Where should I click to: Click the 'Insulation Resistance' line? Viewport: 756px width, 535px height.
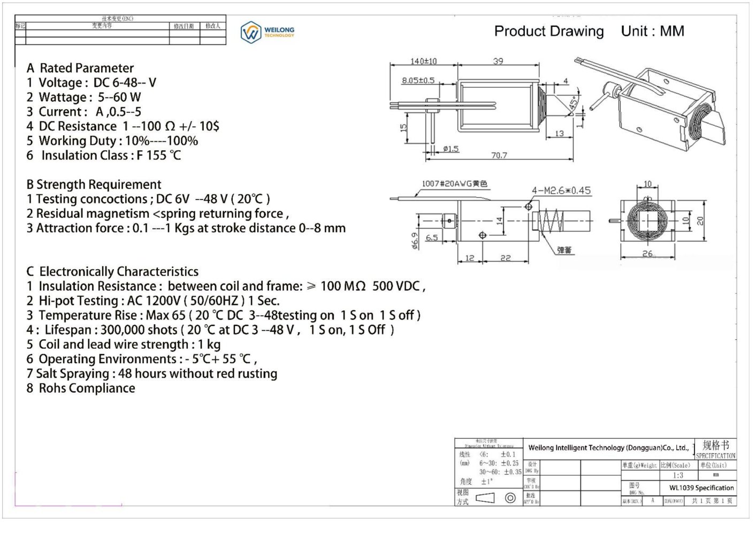click(226, 286)
